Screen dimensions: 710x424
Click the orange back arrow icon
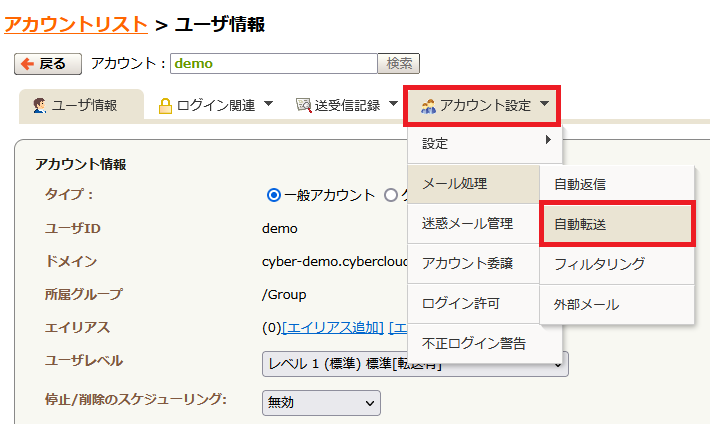pyautogui.click(x=27, y=64)
